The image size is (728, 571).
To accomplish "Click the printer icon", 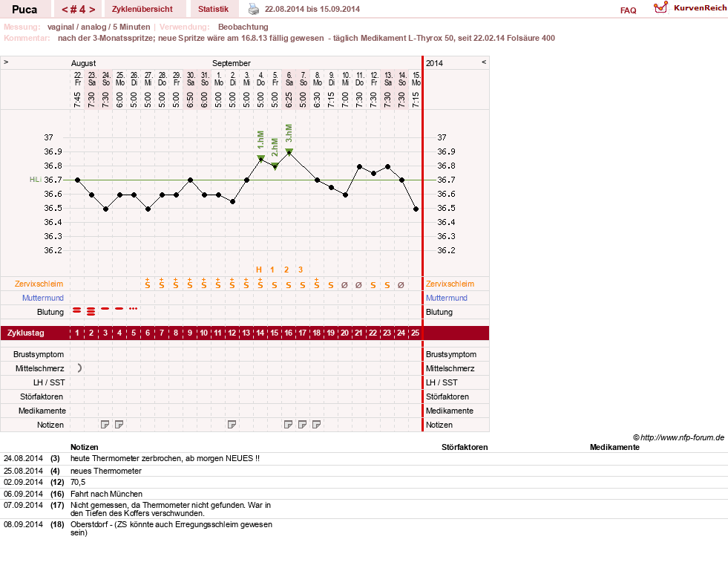I will point(254,9).
